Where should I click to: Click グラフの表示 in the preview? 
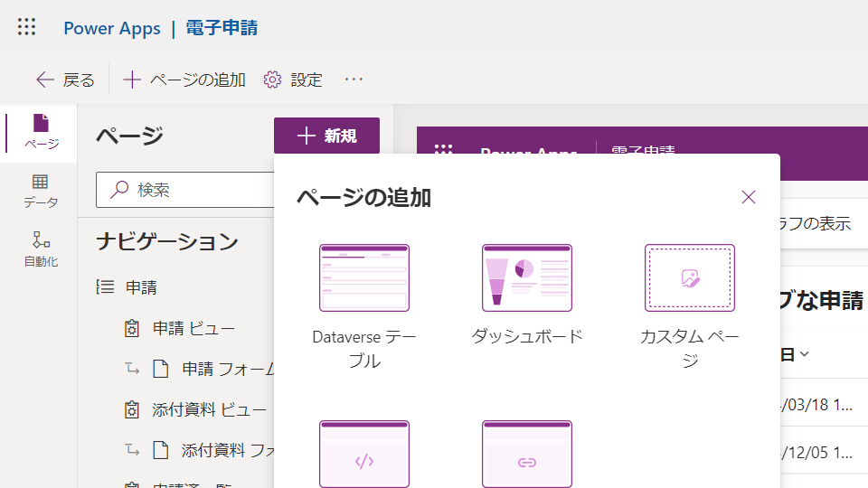[x=815, y=223]
